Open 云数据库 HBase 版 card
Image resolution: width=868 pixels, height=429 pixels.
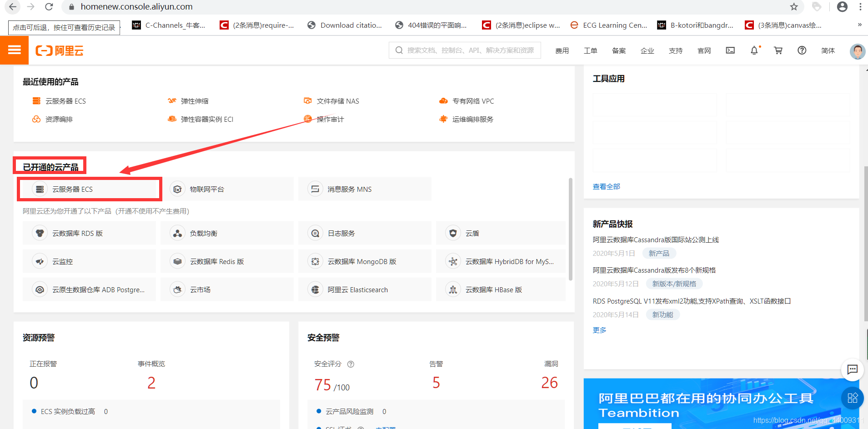[501, 289]
